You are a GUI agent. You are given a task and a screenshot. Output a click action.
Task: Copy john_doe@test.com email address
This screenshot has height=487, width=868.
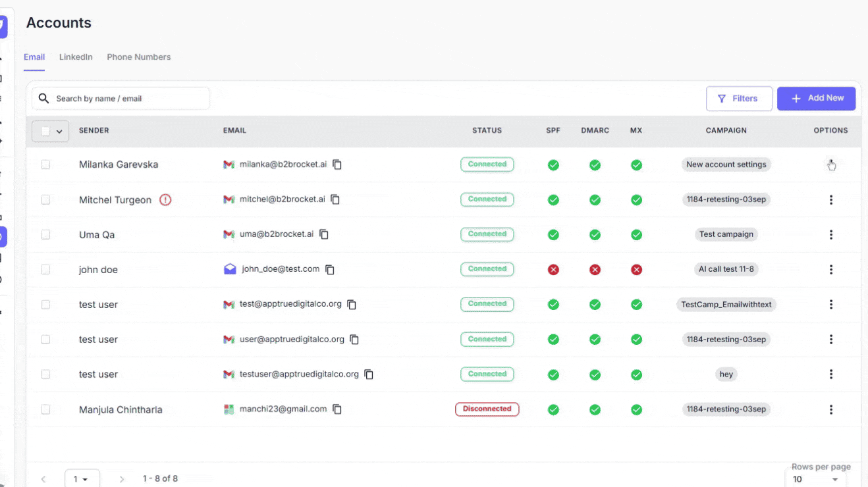tap(330, 269)
